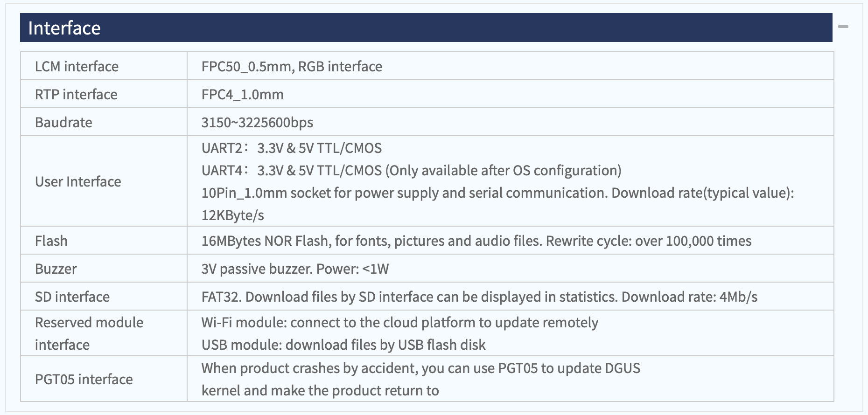
Task: Select the Buzzer row label
Action: pos(56,269)
